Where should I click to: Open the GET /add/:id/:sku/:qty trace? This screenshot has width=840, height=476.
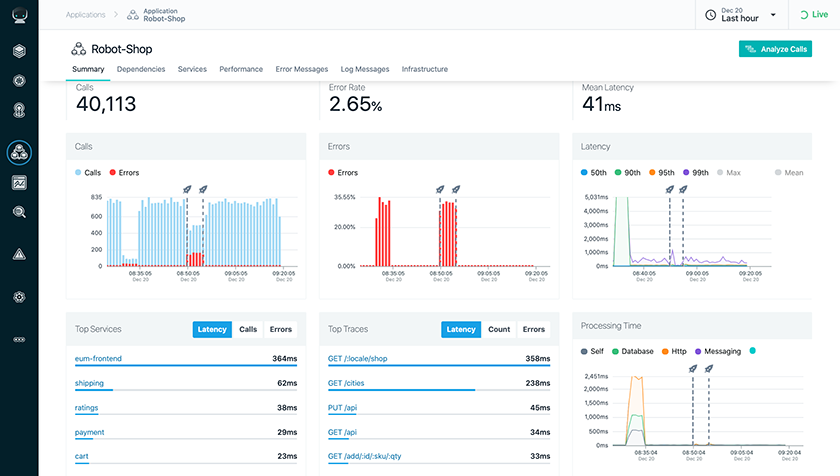[364, 457]
